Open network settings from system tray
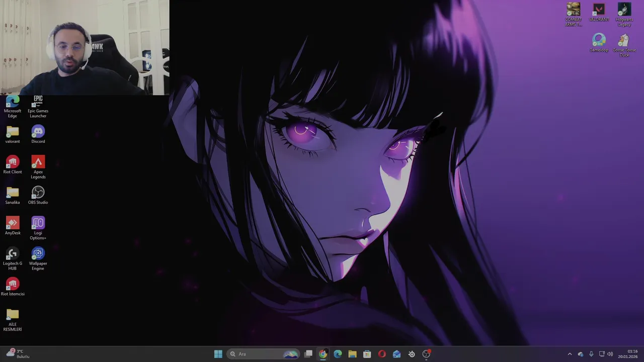Screen dimensions: 644x362 (602, 354)
